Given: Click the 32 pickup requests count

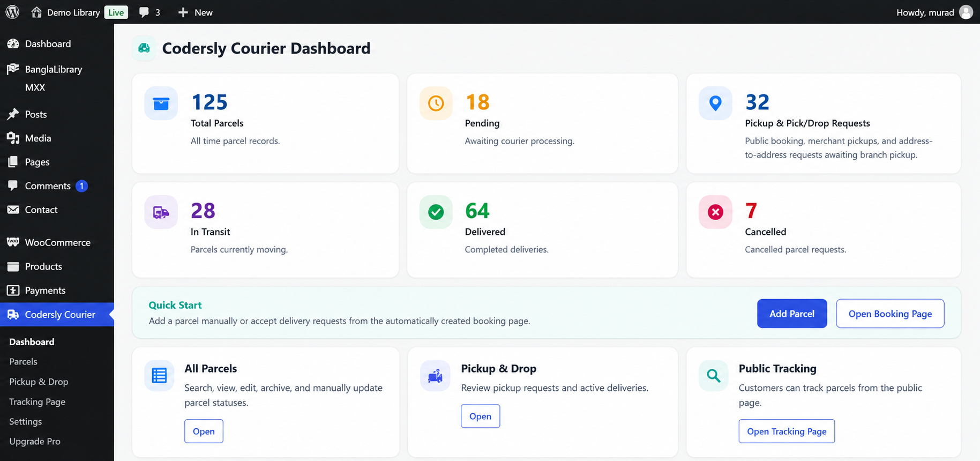Looking at the screenshot, I should tap(758, 102).
